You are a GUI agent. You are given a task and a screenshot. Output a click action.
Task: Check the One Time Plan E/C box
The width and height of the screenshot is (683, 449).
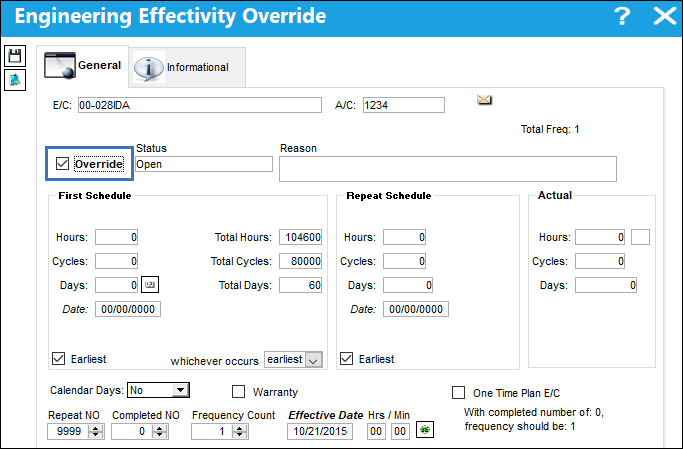click(458, 392)
